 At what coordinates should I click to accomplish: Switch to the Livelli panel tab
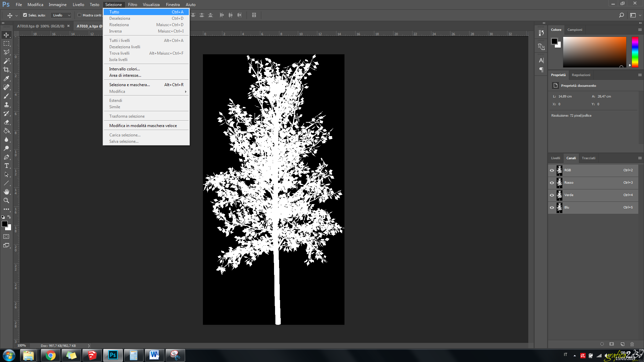[x=555, y=158]
